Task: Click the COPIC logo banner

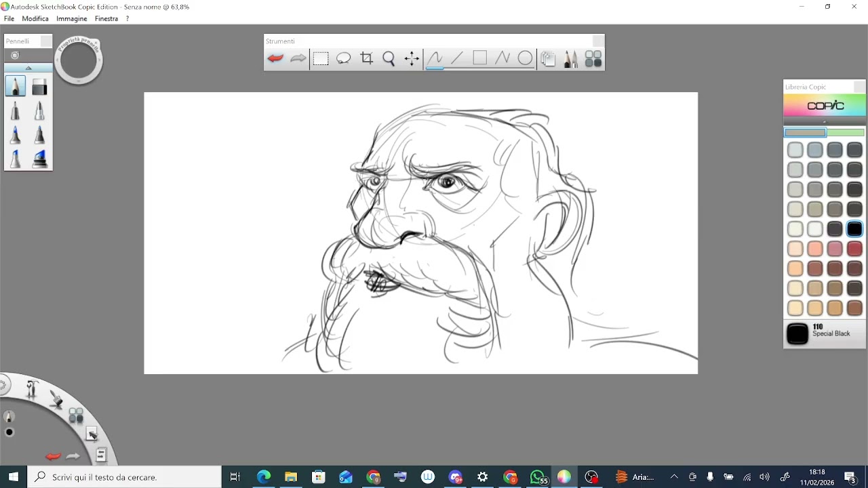Action: coord(825,106)
